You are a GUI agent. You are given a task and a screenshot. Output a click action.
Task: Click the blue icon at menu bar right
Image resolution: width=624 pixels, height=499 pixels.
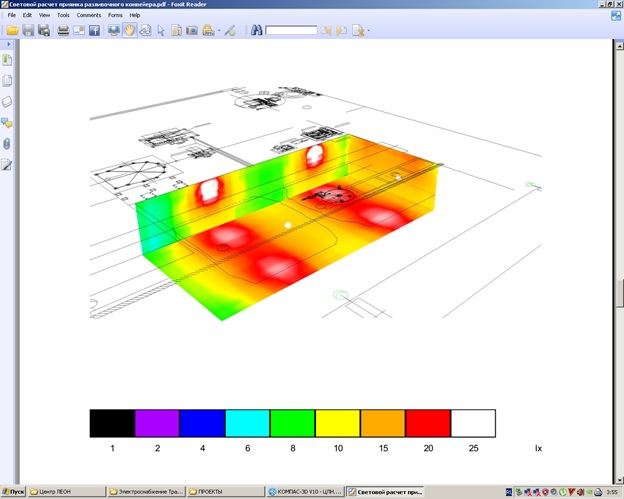pyautogui.click(x=616, y=16)
